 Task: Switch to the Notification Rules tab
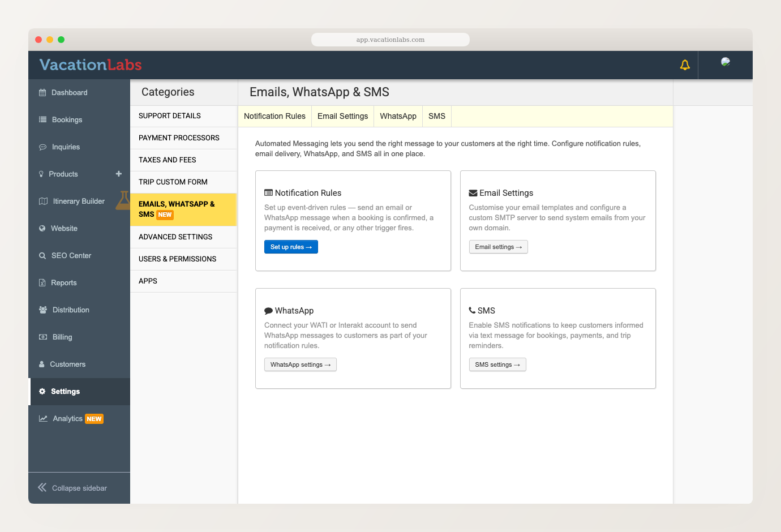pyautogui.click(x=274, y=116)
